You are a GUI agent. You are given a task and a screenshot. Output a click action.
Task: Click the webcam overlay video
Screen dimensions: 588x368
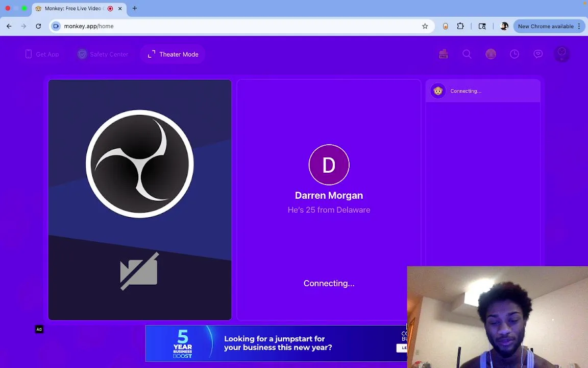[497, 317]
